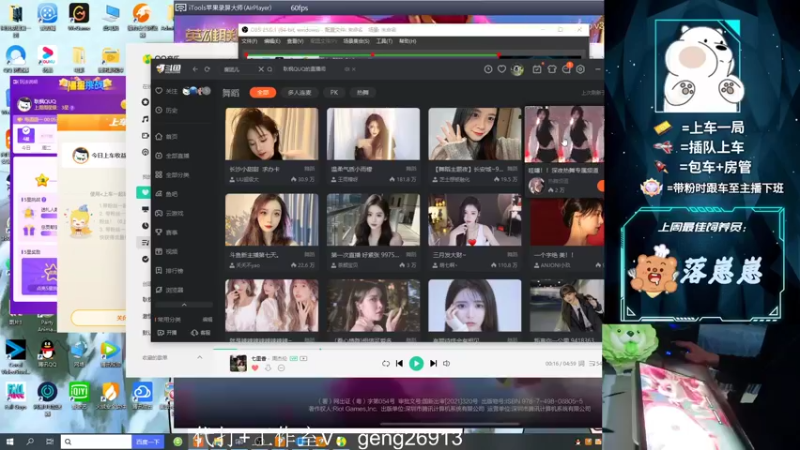
Task: Open 文件(F) menu in OBS window
Action: pos(249,41)
